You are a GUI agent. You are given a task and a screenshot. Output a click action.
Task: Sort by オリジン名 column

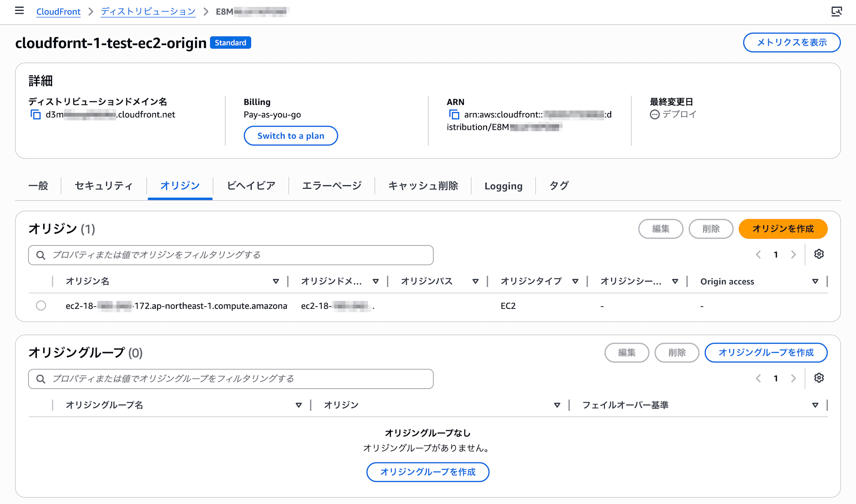point(276,282)
